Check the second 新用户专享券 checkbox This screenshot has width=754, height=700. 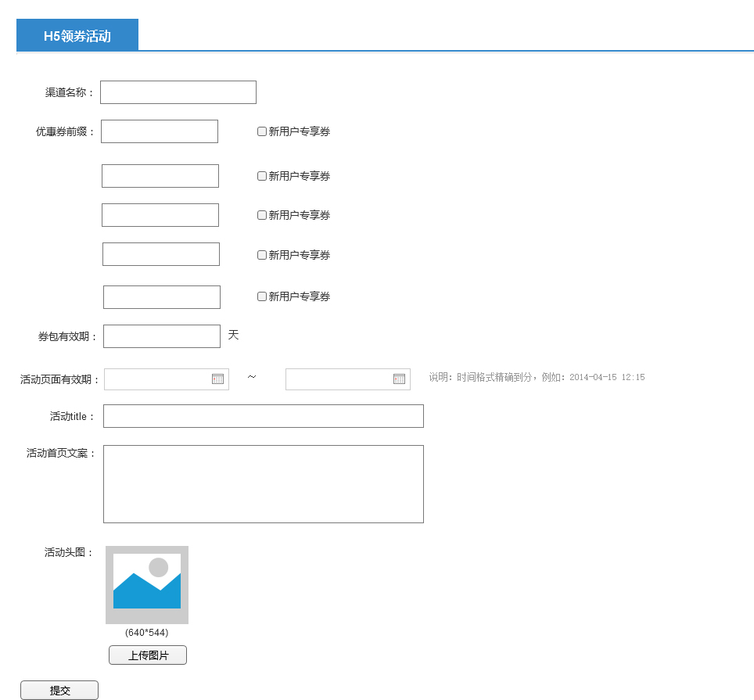(x=261, y=176)
